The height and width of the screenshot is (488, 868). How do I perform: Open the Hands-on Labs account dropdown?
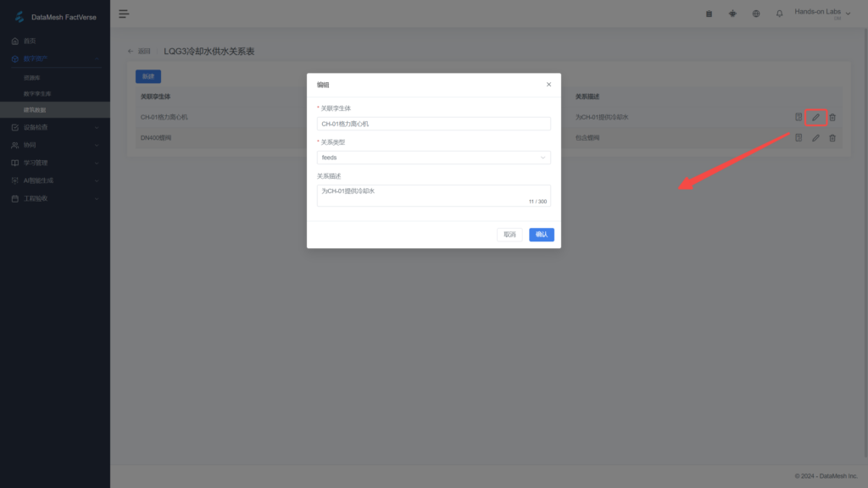(x=822, y=14)
